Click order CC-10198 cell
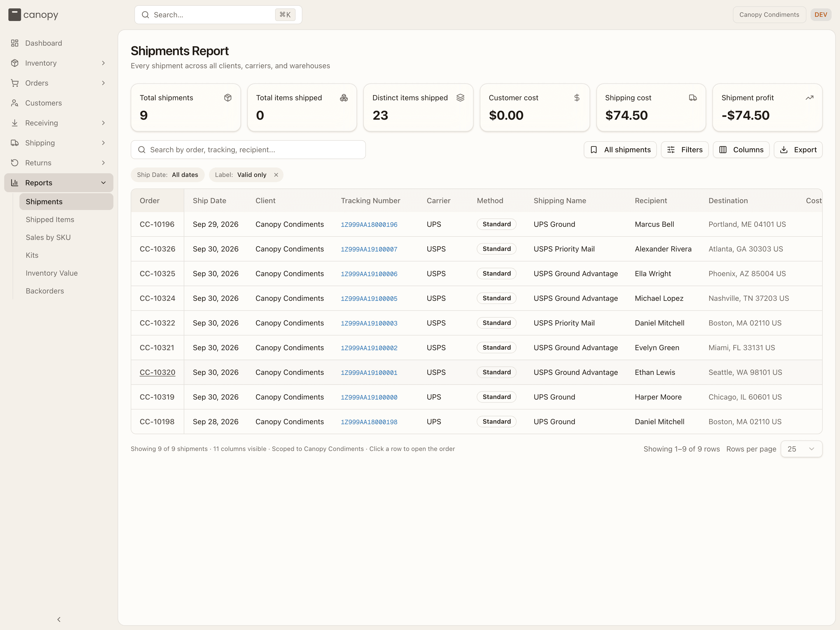This screenshot has height=630, width=840. coord(157,422)
